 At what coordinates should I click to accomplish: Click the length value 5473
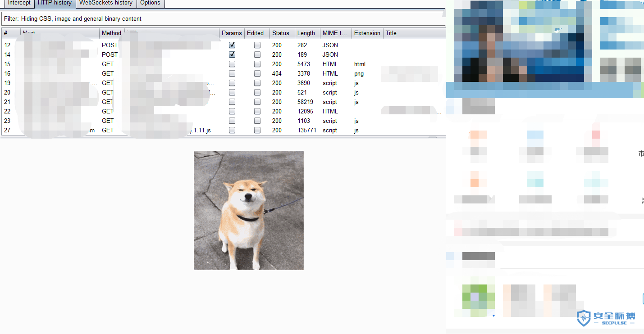coord(304,64)
